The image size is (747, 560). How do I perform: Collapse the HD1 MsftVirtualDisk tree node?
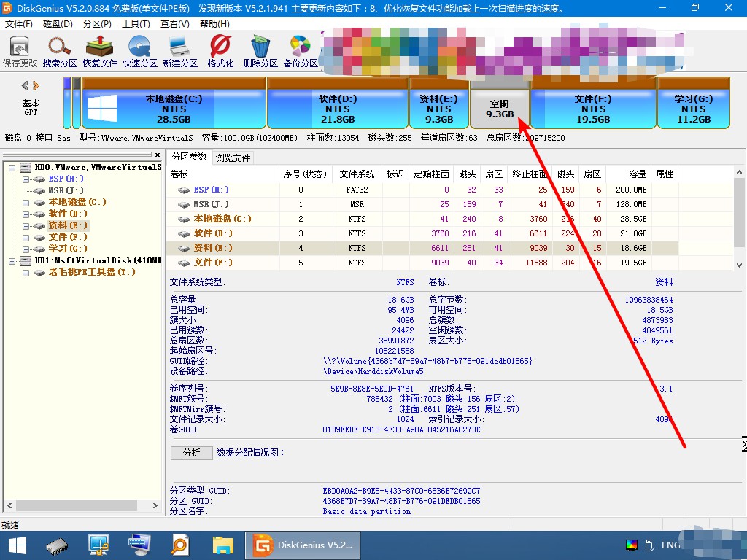tap(12, 261)
